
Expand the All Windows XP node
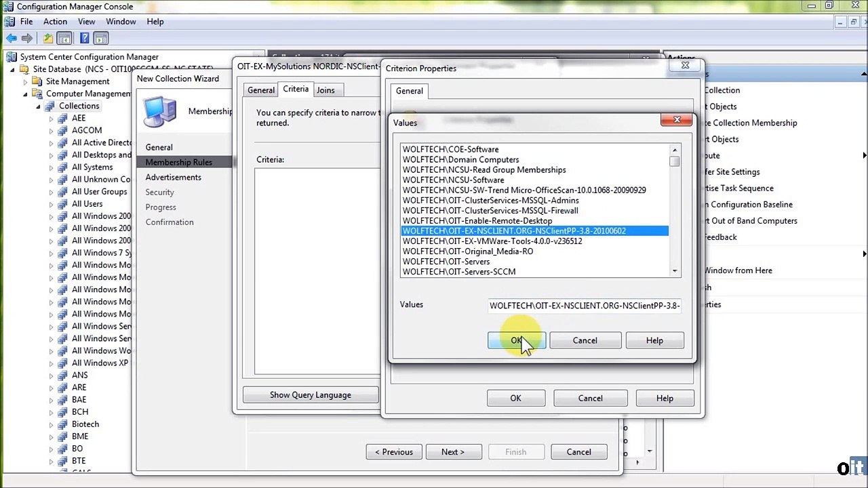(x=51, y=363)
